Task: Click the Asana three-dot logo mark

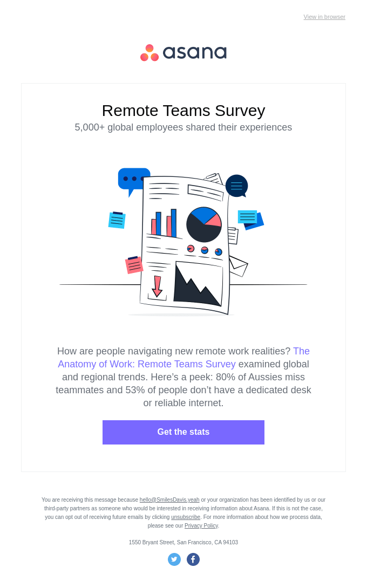Action: click(149, 53)
